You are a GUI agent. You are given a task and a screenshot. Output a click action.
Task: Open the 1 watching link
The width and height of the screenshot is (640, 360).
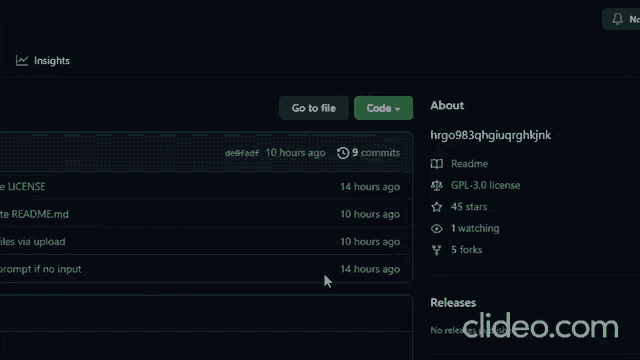click(x=475, y=228)
